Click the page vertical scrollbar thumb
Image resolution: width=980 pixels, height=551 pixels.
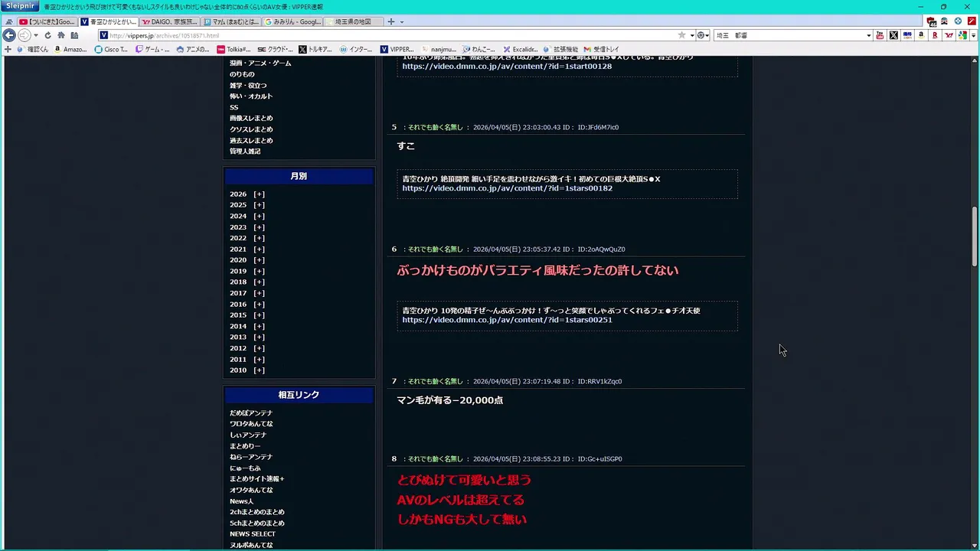click(x=975, y=236)
